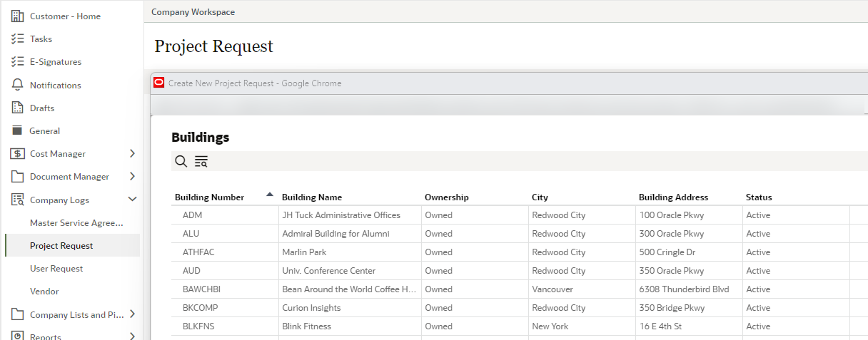This screenshot has width=868, height=340.
Task: Click the Reports icon in sidebar
Action: (18, 336)
